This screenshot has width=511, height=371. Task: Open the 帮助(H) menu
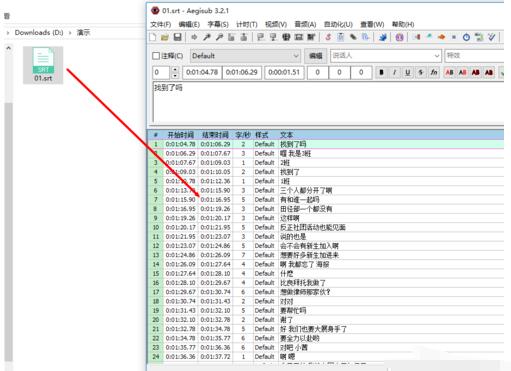[x=403, y=24]
